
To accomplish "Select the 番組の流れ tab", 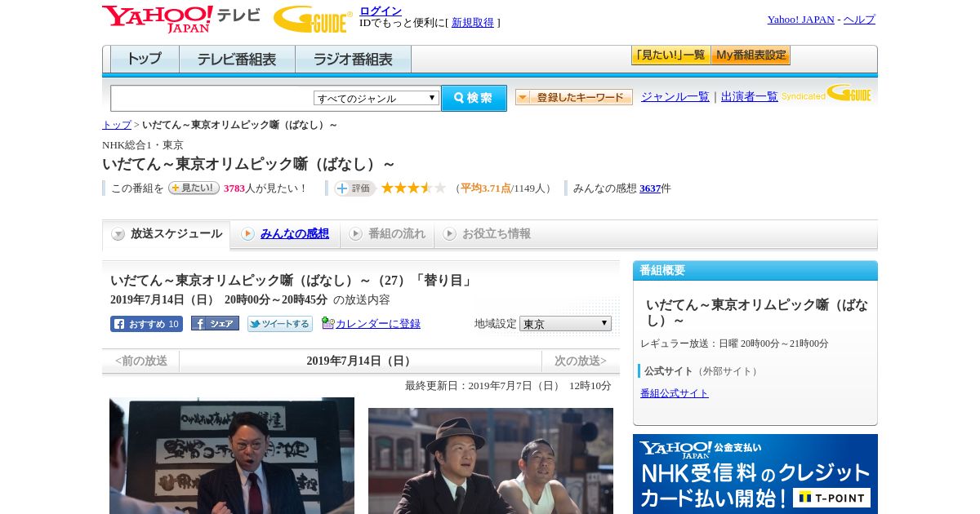I will coord(387,234).
